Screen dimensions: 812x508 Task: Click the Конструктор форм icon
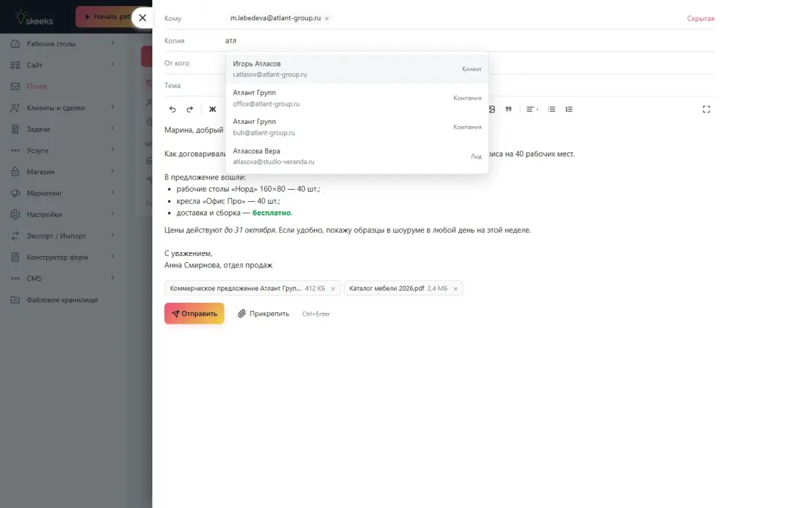point(15,257)
